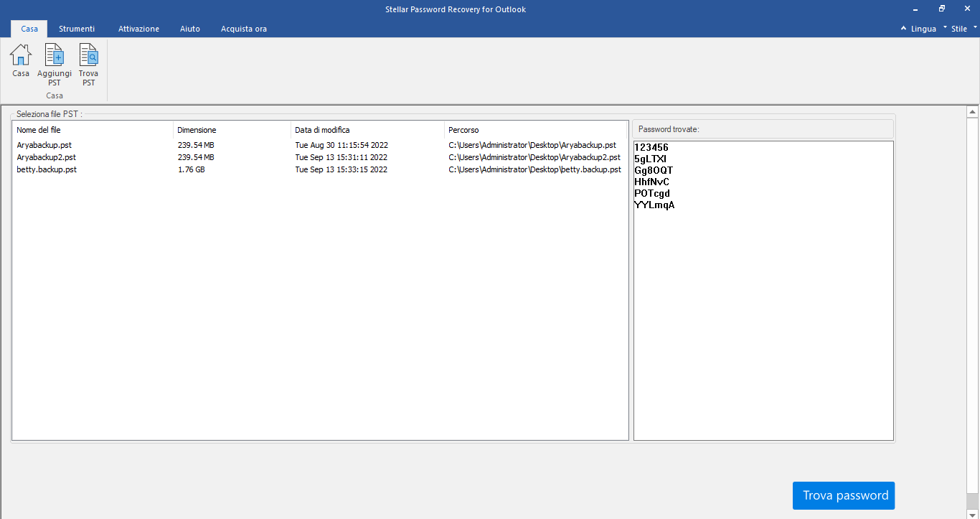Close the Stellar Password Recovery window
The image size is (980, 519).
pyautogui.click(x=968, y=9)
